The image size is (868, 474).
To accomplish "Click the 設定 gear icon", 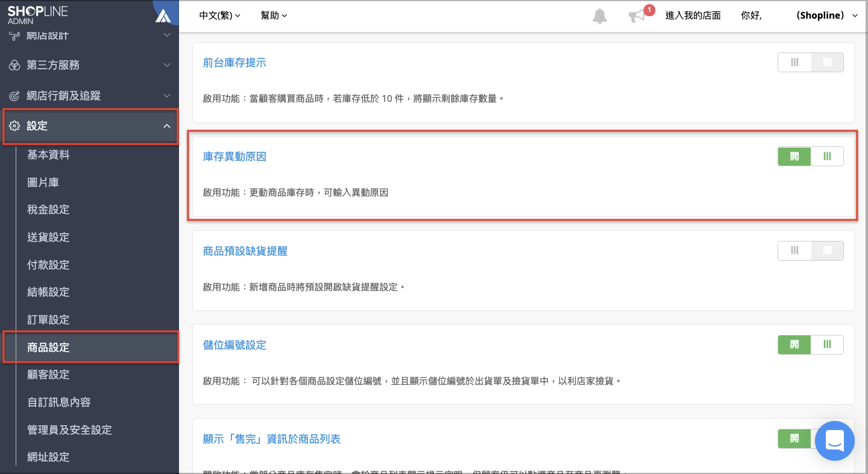I will [x=14, y=126].
